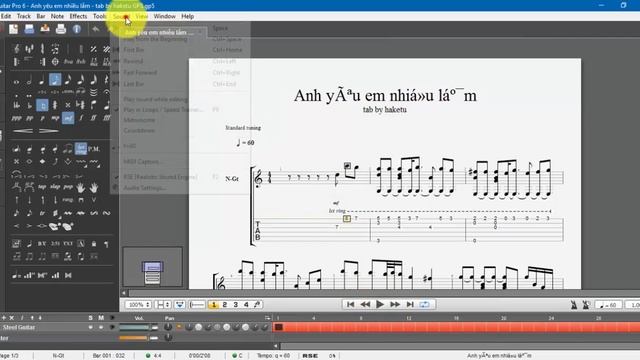
Task: Adjust the master volume slider
Action: click(x=138, y=338)
